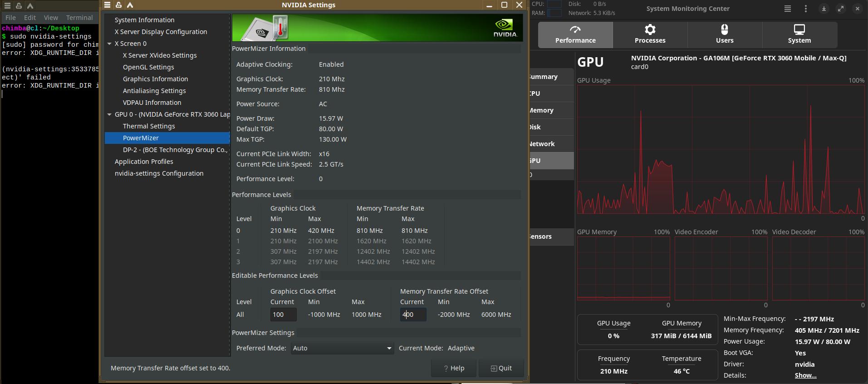Open the NVIDIA Settings window menu icon
Screen dimensions: 868x384
pyautogui.click(x=108, y=5)
